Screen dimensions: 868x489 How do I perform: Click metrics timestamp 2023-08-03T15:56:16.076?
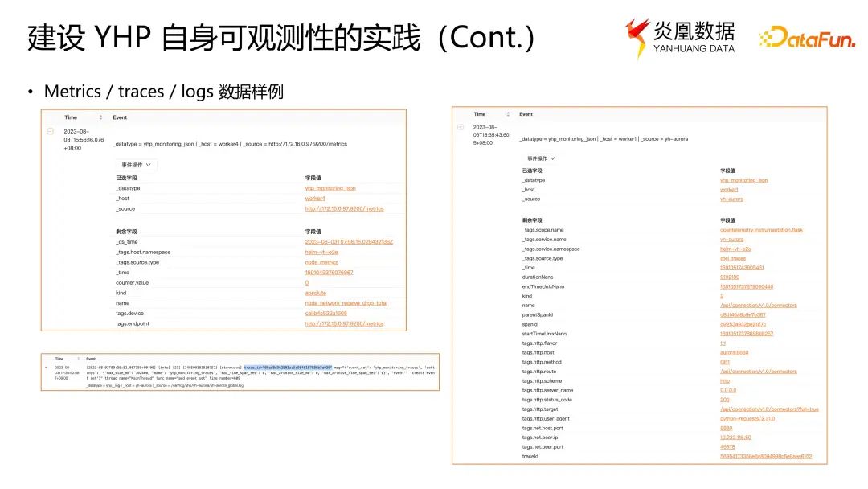tap(84, 140)
